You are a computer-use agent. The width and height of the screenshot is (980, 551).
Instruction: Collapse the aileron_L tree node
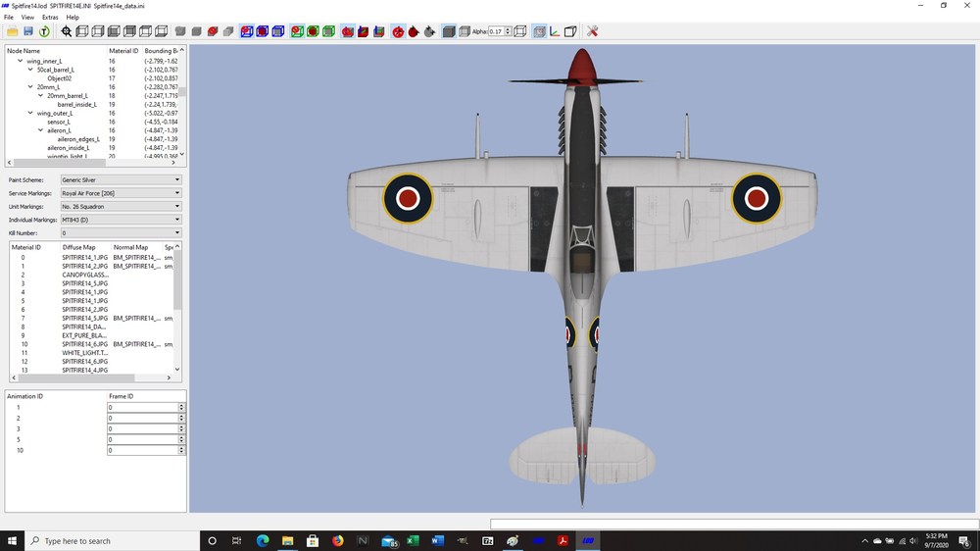click(40, 130)
